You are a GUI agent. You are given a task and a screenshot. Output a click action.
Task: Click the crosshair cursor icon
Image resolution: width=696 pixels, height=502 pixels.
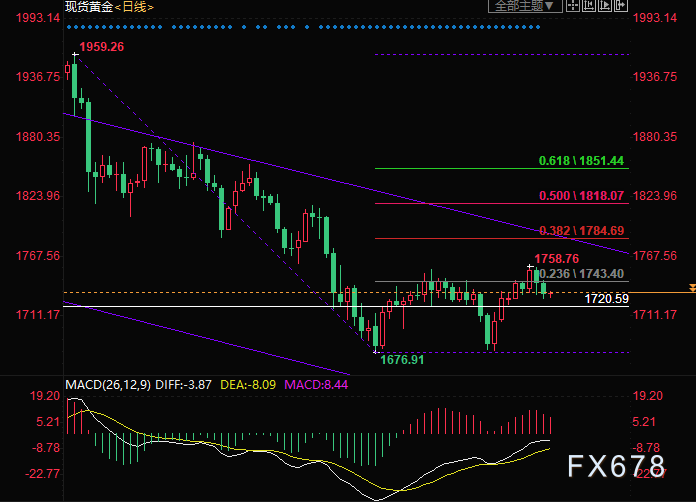click(x=573, y=6)
